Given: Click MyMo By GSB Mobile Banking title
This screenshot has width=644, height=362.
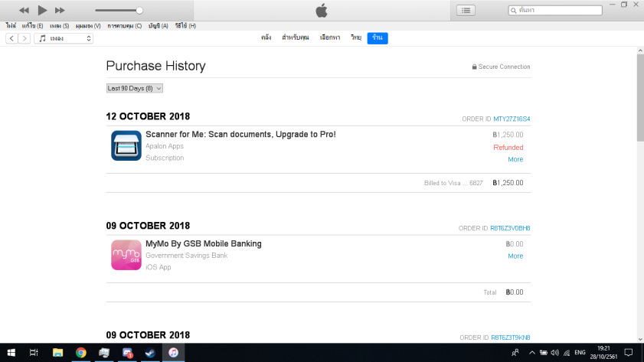Looking at the screenshot, I should 203,244.
